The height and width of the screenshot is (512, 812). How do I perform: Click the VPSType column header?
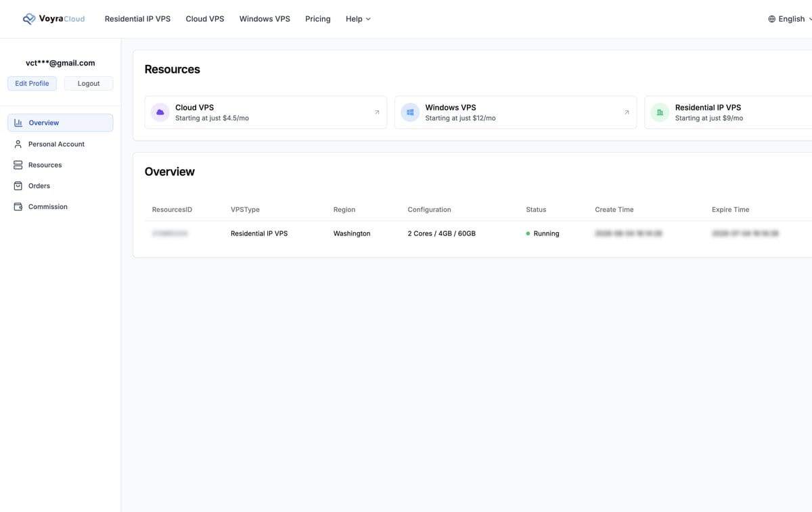click(x=245, y=210)
